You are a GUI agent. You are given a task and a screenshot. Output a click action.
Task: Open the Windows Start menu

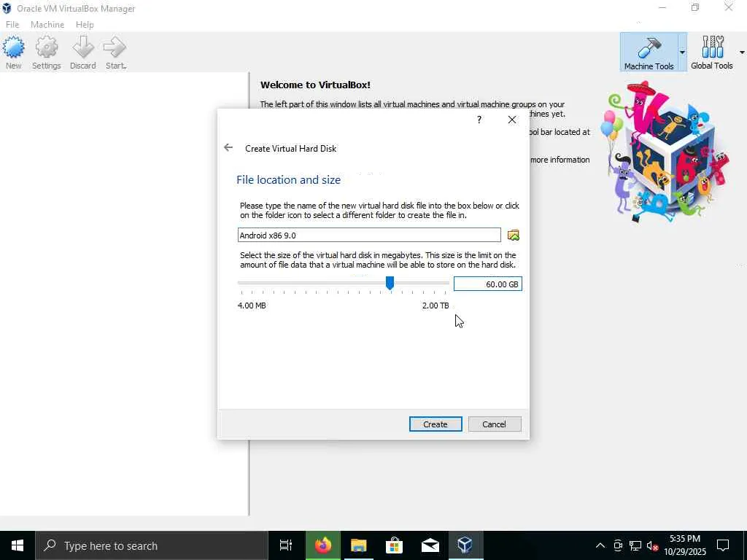(x=18, y=545)
